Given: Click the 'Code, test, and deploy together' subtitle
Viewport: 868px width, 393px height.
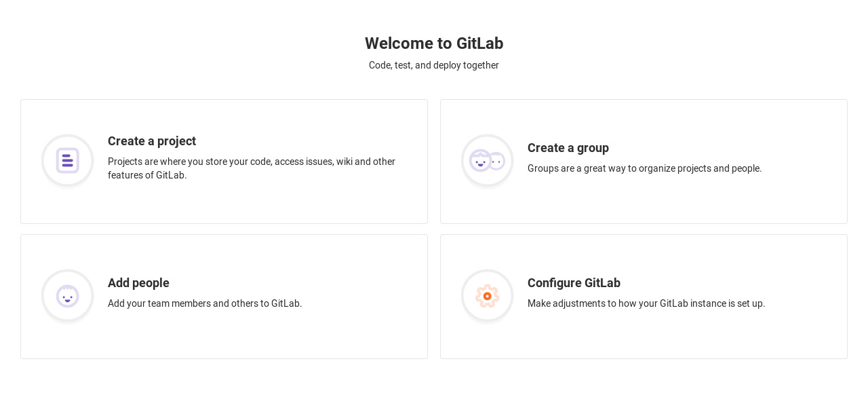Looking at the screenshot, I should [x=434, y=65].
